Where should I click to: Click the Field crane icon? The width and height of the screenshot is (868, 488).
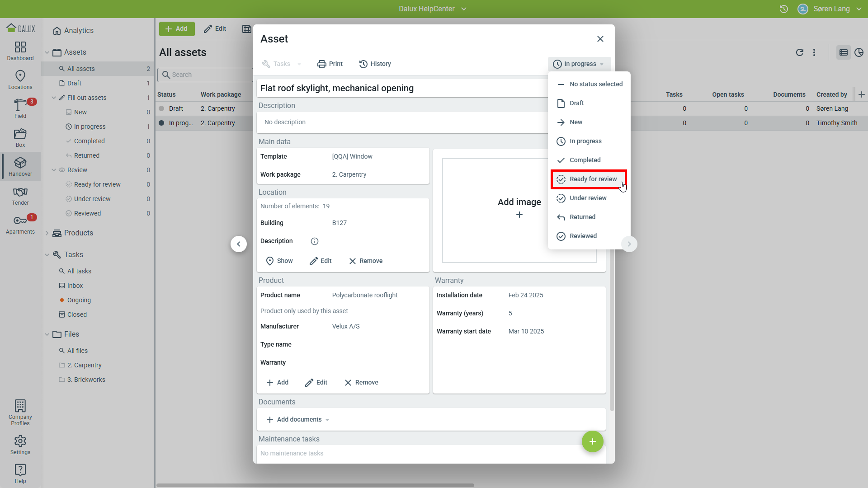pyautogui.click(x=19, y=105)
